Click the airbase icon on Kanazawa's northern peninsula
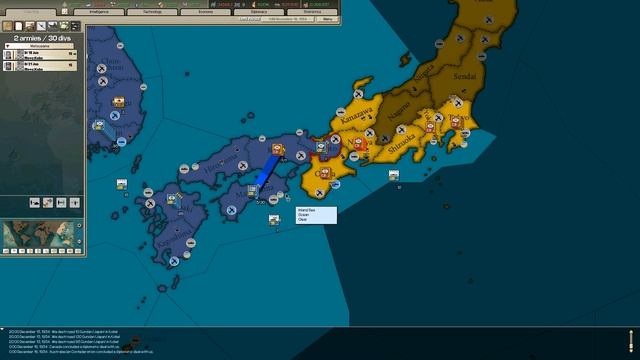Screen dimensions: 640x360 [x=358, y=94]
